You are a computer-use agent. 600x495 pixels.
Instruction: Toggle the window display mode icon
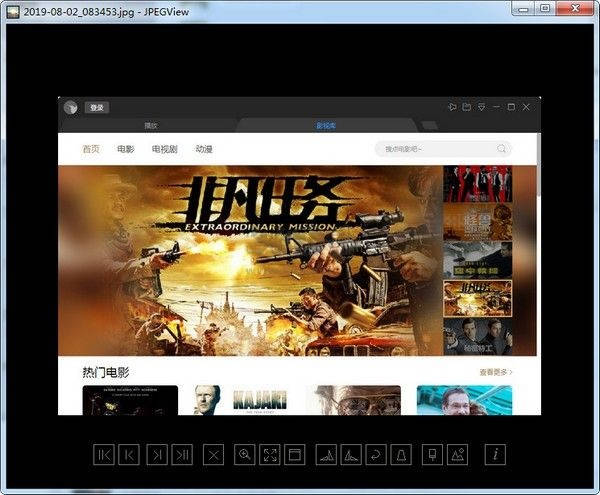click(295, 454)
